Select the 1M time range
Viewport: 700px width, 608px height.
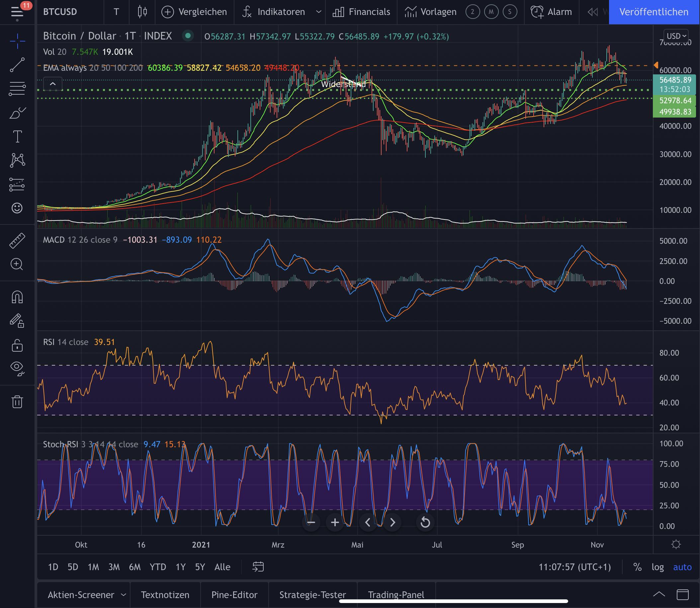[93, 567]
